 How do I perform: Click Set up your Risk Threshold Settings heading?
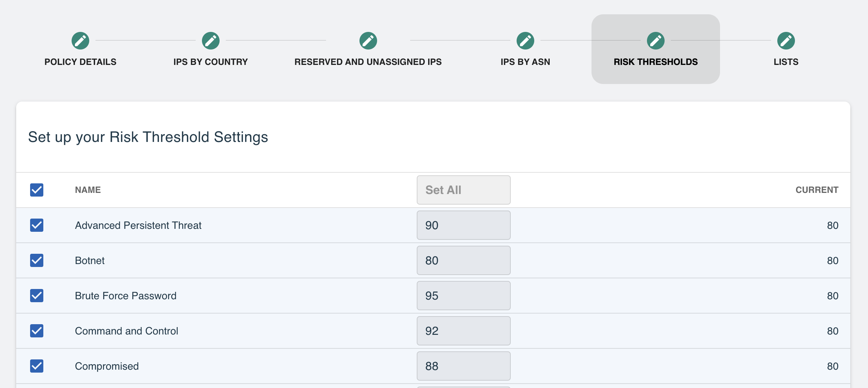(148, 137)
